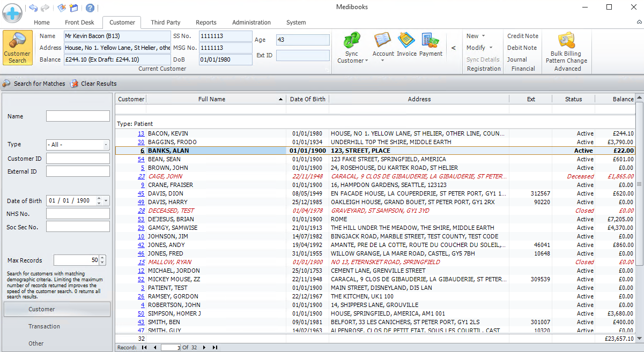Click the Customer Search magnifier icon
This screenshot has height=352, width=644.
[17, 41]
